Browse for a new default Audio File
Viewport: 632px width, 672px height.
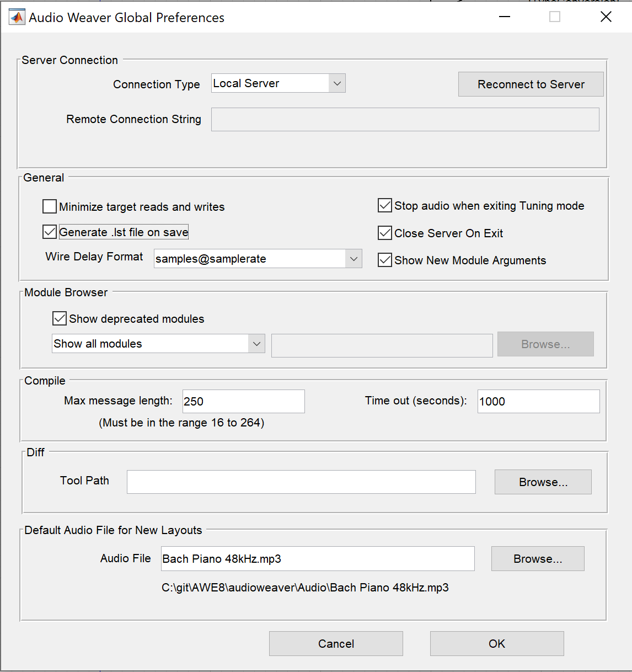[537, 558]
